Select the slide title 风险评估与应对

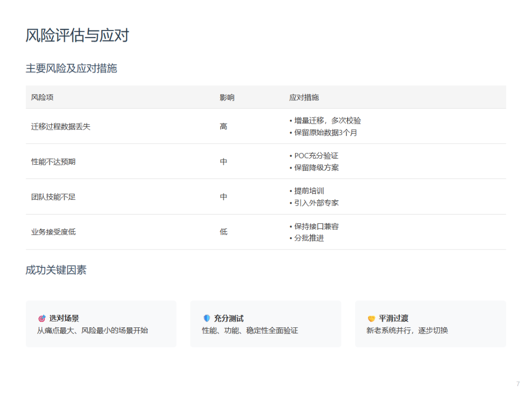tap(77, 36)
